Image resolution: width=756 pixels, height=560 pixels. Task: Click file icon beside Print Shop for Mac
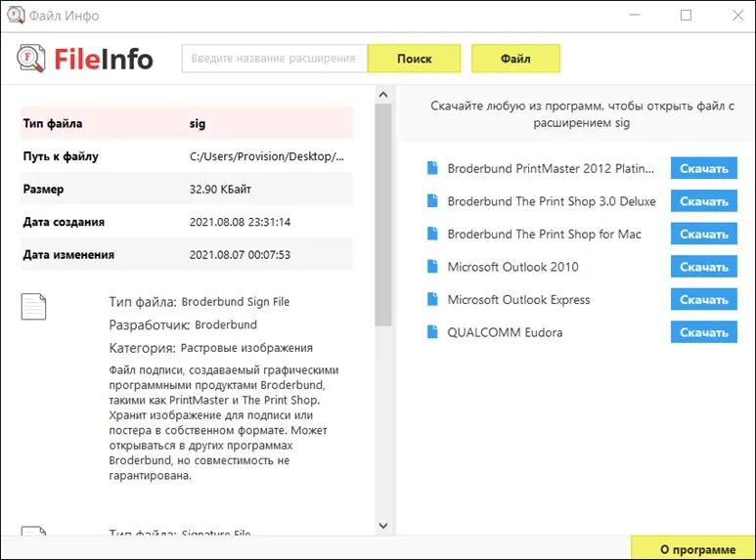click(432, 234)
